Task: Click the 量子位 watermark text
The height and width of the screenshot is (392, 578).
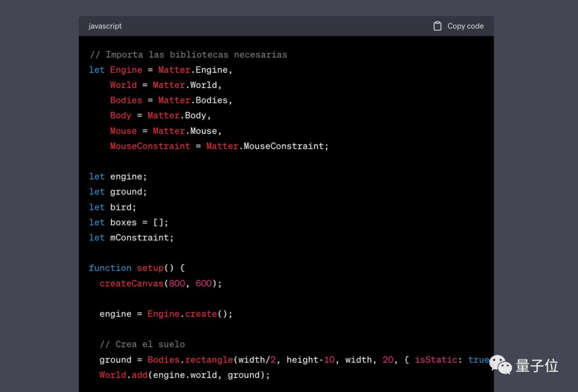Action: click(x=536, y=366)
